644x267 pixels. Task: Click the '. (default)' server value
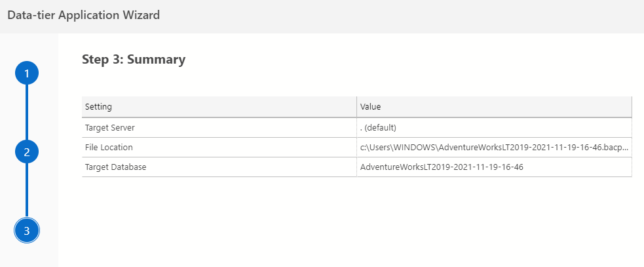coord(379,127)
